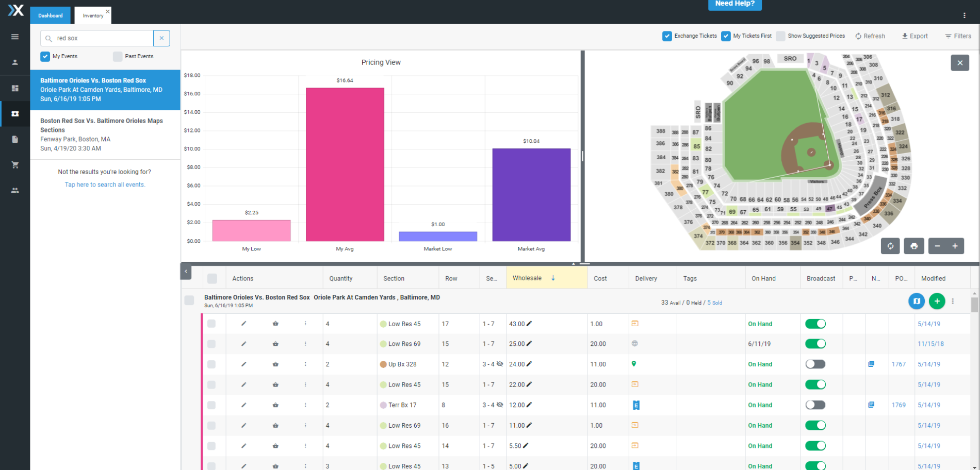Click Tap here to search all events

[105, 184]
